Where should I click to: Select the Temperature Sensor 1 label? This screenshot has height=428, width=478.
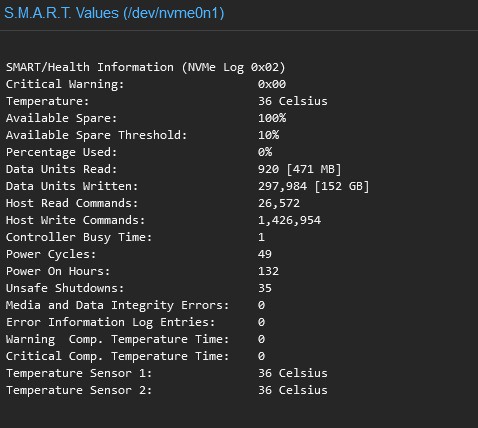(x=79, y=373)
